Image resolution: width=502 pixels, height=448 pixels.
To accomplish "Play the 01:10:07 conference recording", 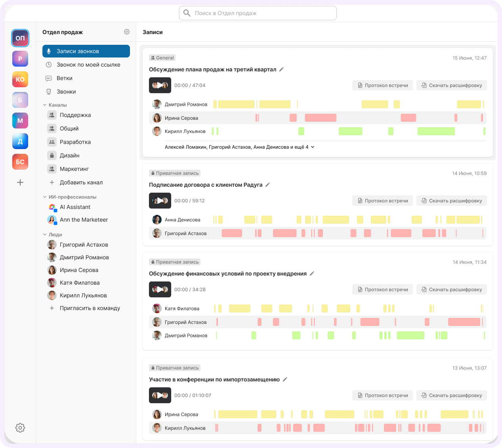I will point(160,395).
